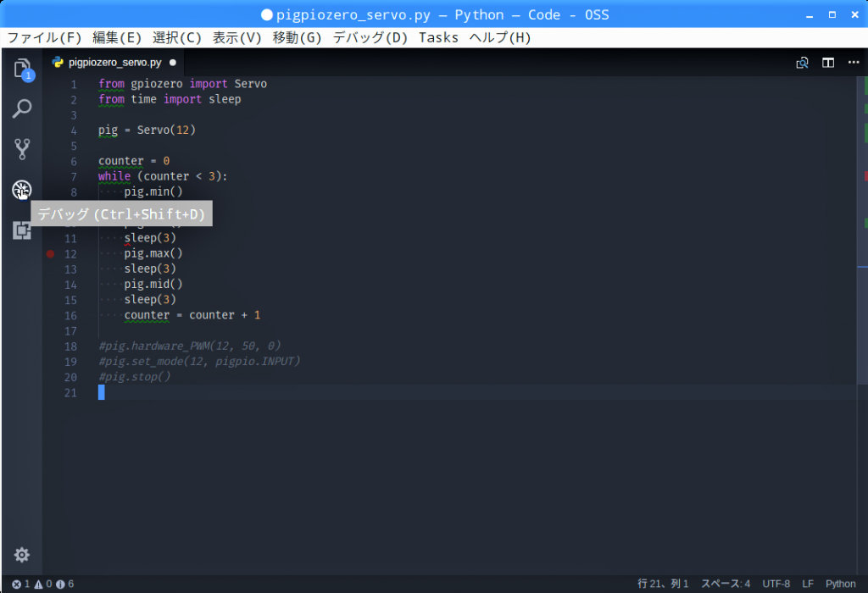The width and height of the screenshot is (868, 593).
Task: Click the スペース: 4 indentation setting
Action: pyautogui.click(x=725, y=584)
